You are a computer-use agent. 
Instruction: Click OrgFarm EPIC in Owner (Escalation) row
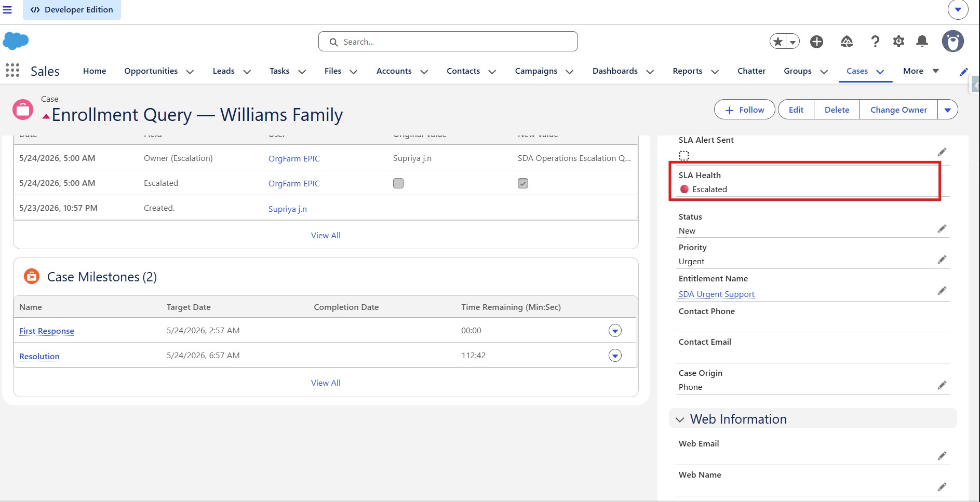tap(294, 158)
